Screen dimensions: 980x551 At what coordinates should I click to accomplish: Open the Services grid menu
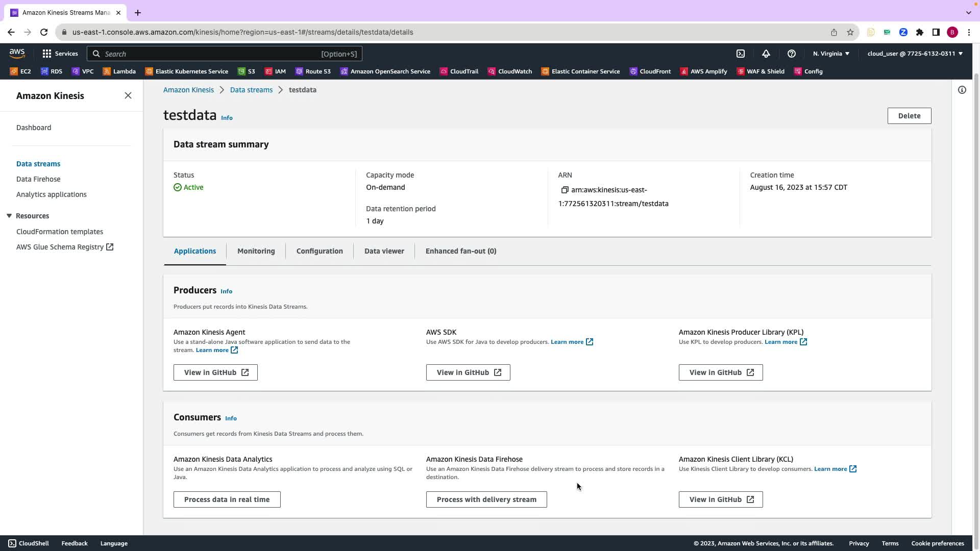point(60,54)
